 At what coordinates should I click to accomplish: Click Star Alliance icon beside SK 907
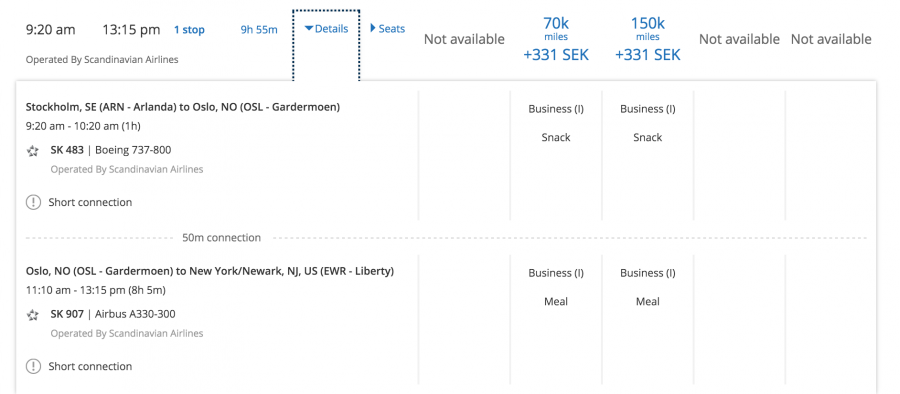(x=33, y=315)
